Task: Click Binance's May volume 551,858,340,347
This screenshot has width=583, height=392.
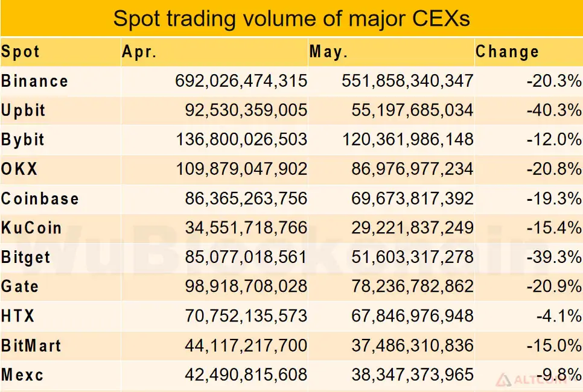Action: (408, 81)
